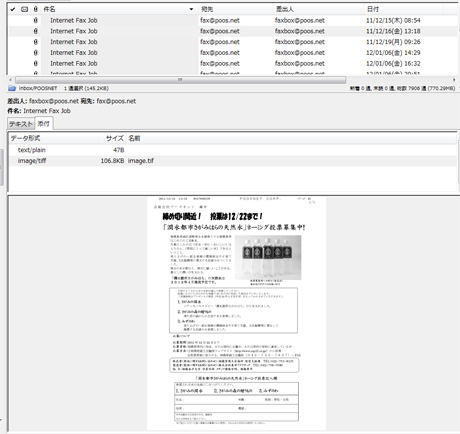Image resolution: width=460 pixels, height=434 pixels.
Task: Sort by the 件名 column header
Action: pos(49,9)
